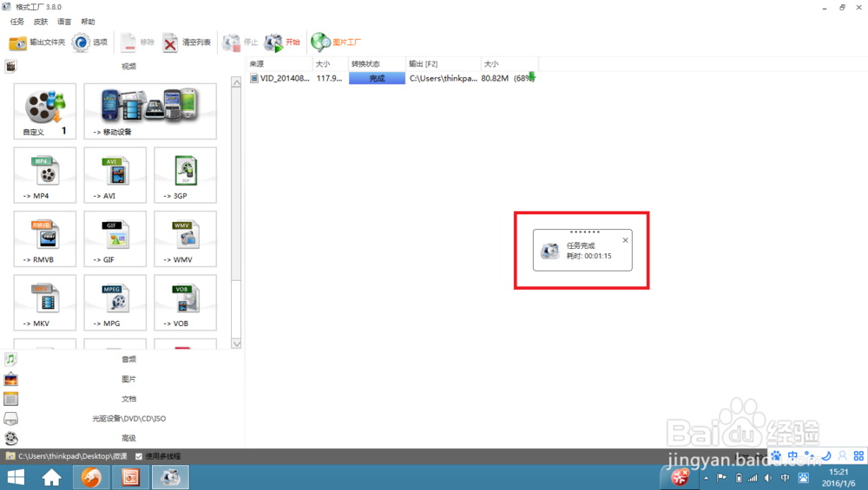This screenshot has width=868, height=490.
Task: Click the home icon in taskbar
Action: click(x=52, y=477)
